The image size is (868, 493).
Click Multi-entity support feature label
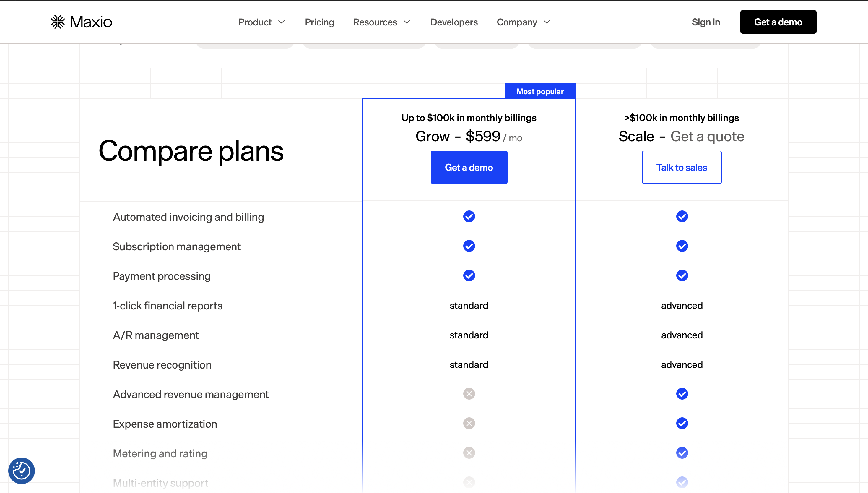[160, 483]
